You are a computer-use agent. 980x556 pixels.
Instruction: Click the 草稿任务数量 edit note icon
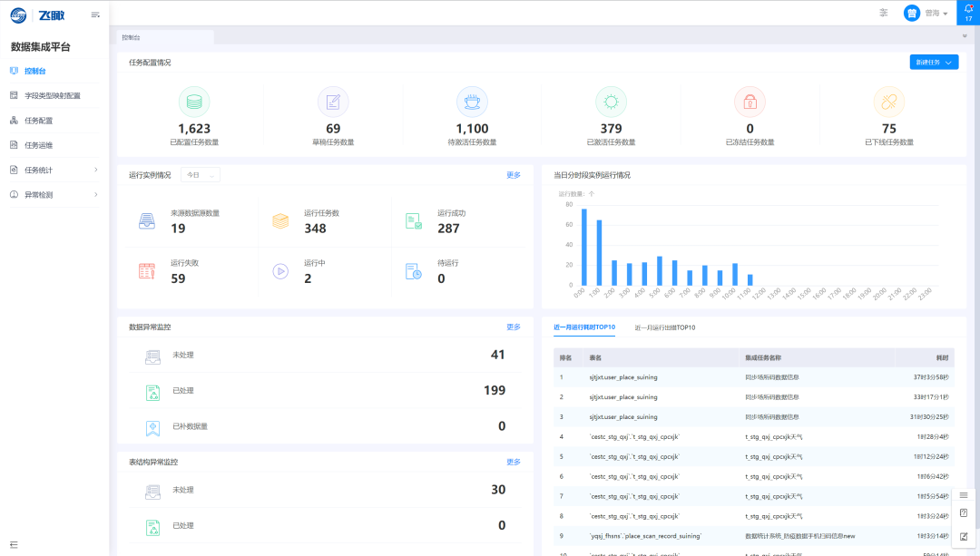[x=333, y=101]
